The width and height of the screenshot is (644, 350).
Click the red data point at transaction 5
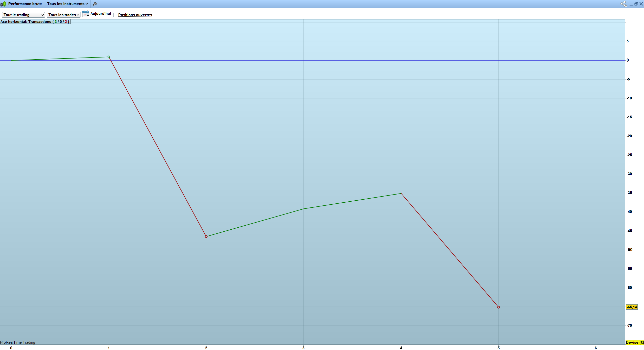click(498, 307)
